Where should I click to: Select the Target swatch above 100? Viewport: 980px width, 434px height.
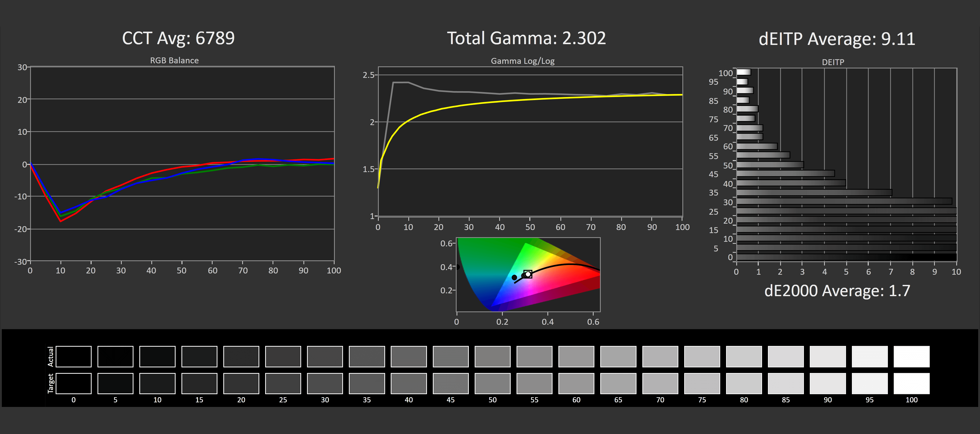(x=912, y=383)
